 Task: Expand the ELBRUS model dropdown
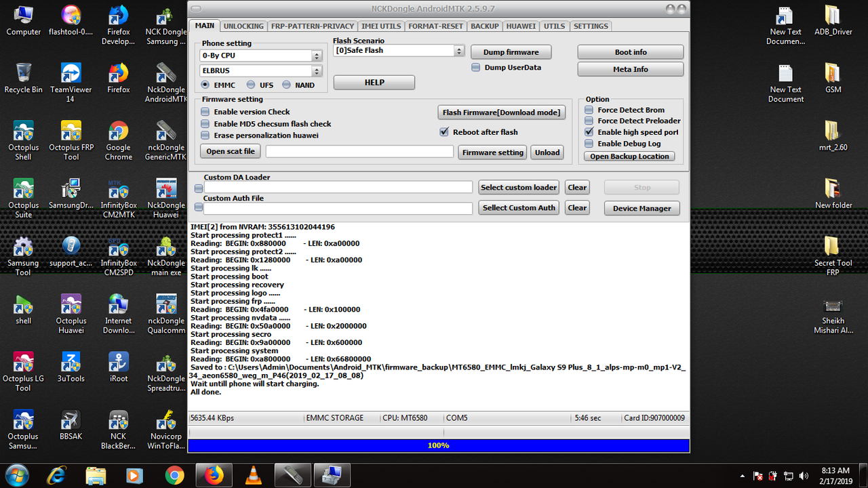point(317,70)
